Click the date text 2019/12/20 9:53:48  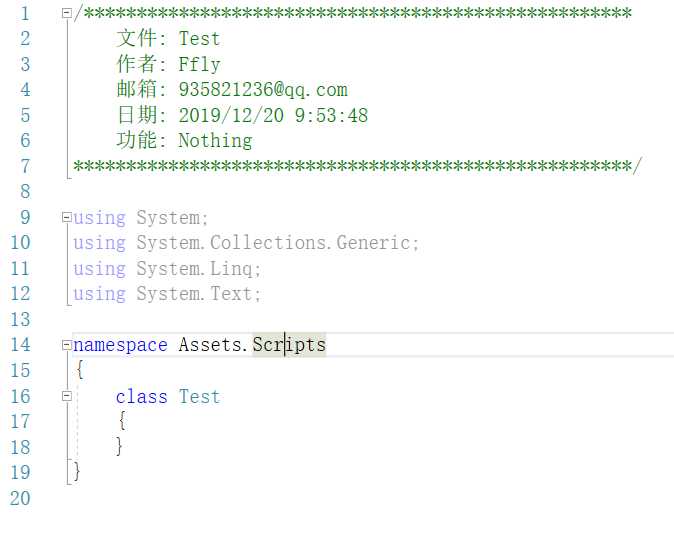pyautogui.click(x=273, y=116)
